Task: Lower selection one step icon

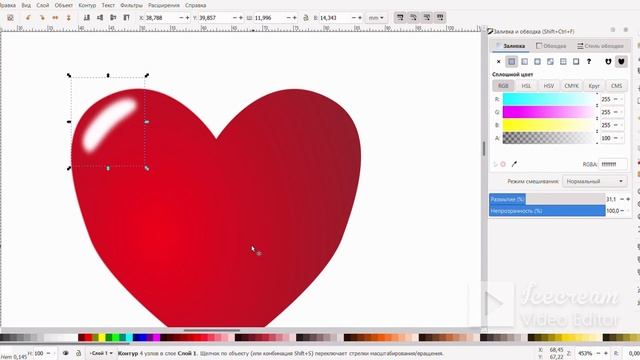Action: pos(100,18)
